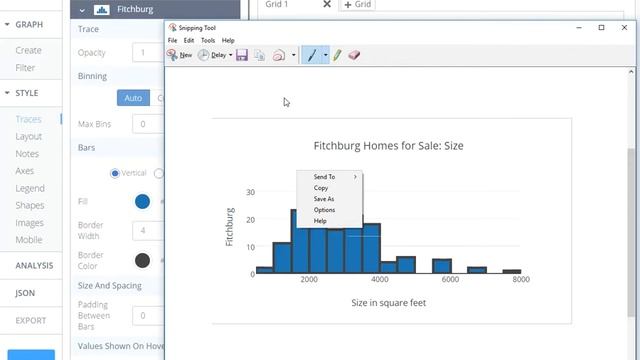Click the Opacity input field
This screenshot has width=640, height=360.
[148, 53]
